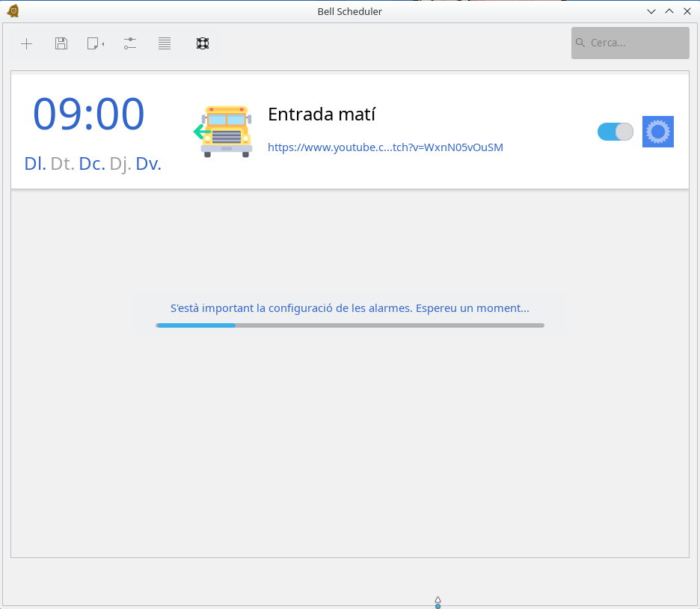The height and width of the screenshot is (609, 700).
Task: Click the Dj. weekday label
Action: (120, 164)
